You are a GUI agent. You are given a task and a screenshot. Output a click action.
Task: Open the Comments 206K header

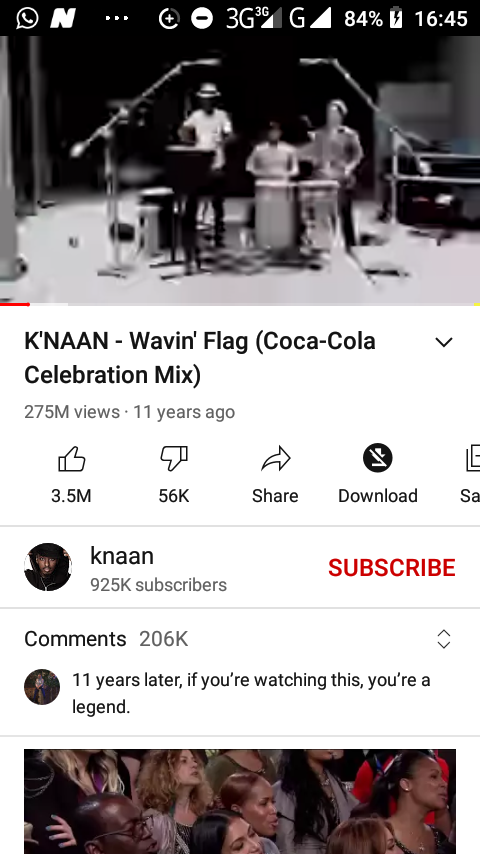pos(106,639)
